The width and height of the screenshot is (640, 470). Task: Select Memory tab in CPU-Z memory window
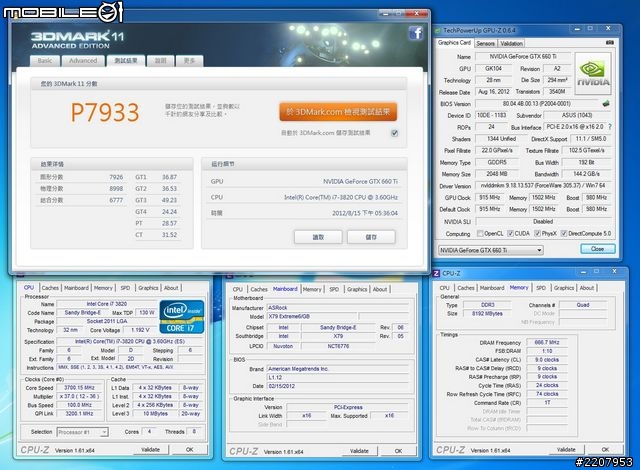[x=519, y=288]
